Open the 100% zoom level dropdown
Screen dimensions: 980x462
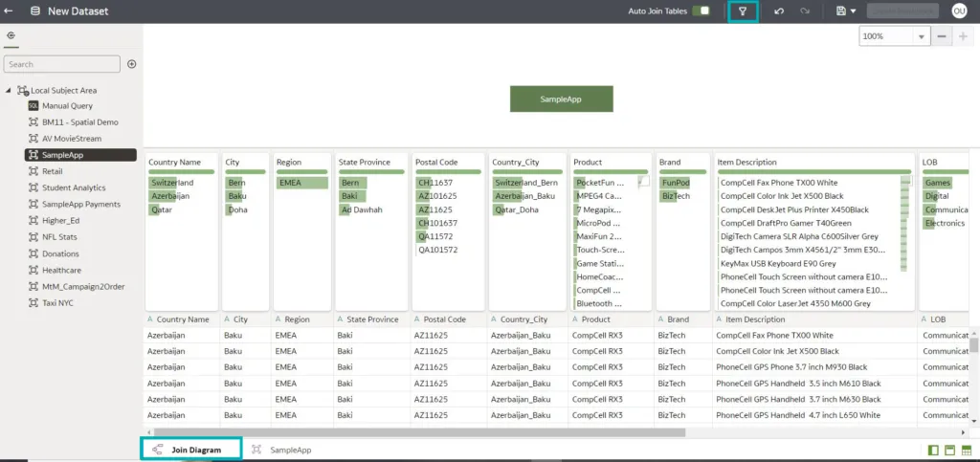(923, 36)
